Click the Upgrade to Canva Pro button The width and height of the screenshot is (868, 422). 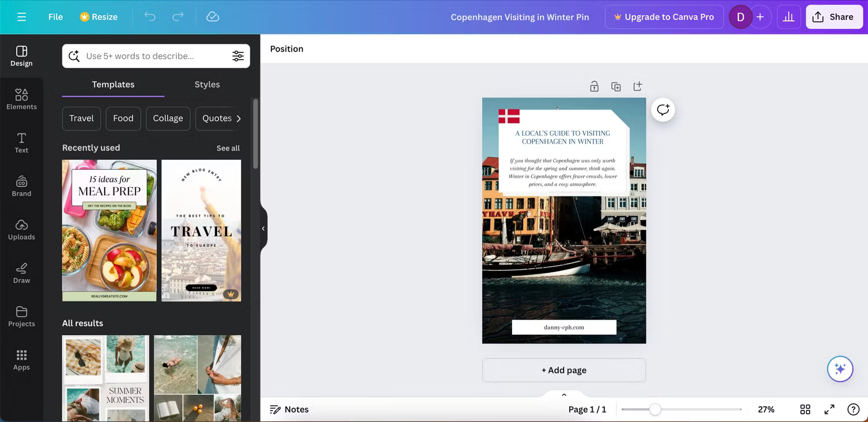[x=664, y=17]
